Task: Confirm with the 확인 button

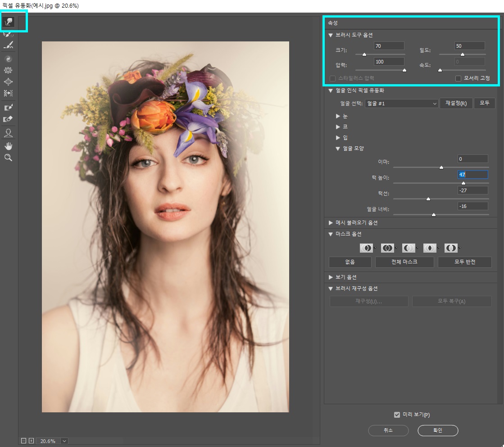Action: tap(438, 430)
